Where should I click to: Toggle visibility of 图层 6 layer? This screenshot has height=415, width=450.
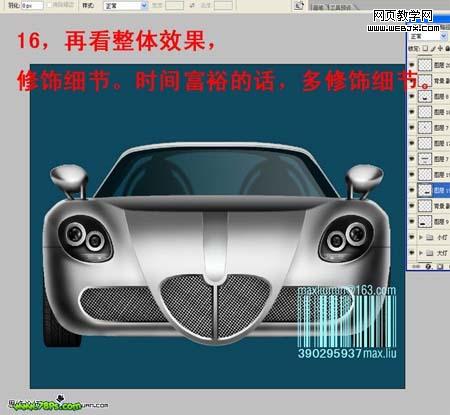[x=412, y=96]
